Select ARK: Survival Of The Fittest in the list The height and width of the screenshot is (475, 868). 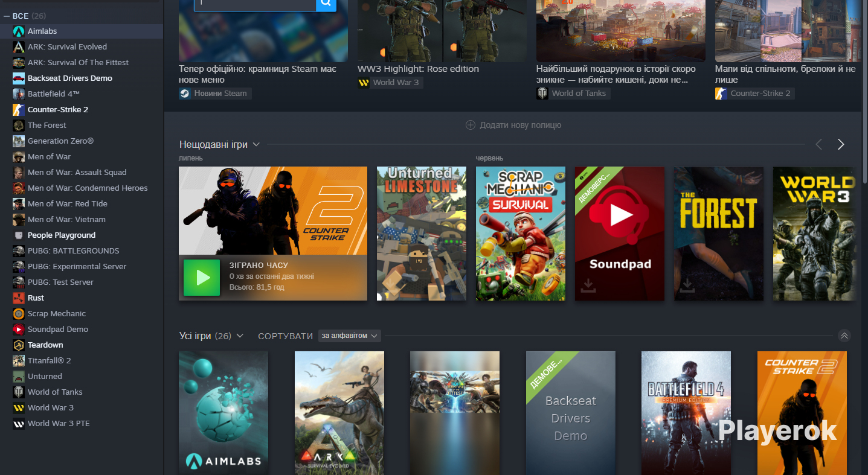[x=82, y=62]
